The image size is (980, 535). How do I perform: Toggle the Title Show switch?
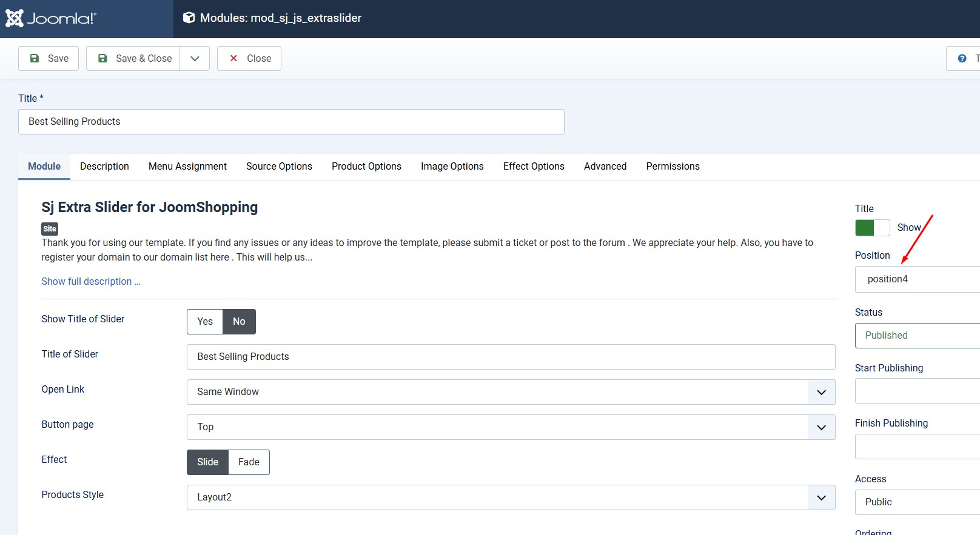(x=872, y=228)
